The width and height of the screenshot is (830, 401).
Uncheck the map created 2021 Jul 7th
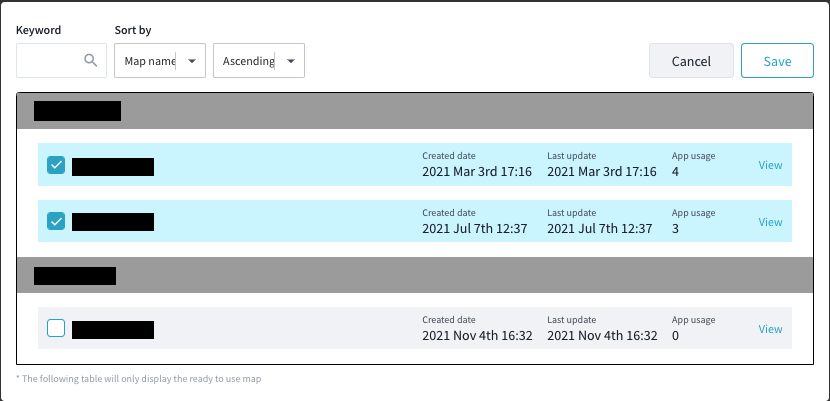coord(56,221)
